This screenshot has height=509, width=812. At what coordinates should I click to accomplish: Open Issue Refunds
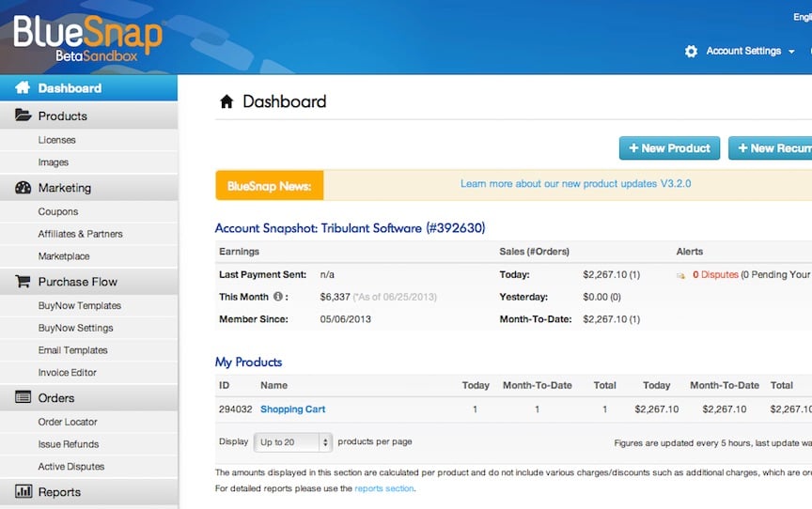pos(69,444)
